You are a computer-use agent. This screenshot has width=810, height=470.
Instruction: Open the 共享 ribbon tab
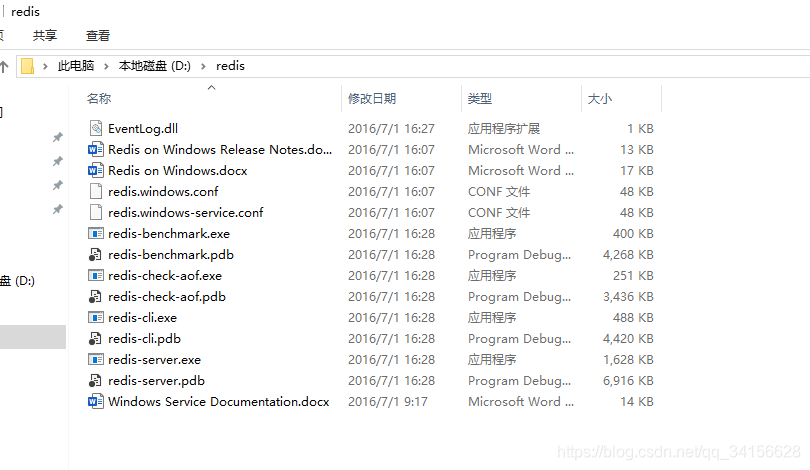click(44, 35)
